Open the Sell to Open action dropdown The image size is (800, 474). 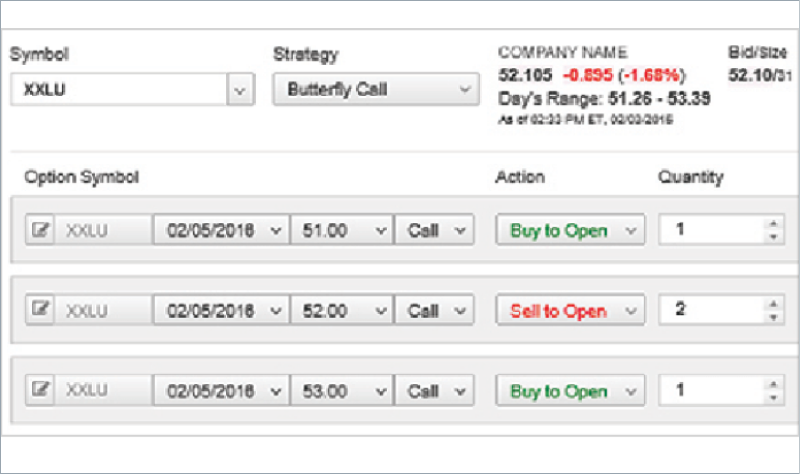tap(567, 311)
